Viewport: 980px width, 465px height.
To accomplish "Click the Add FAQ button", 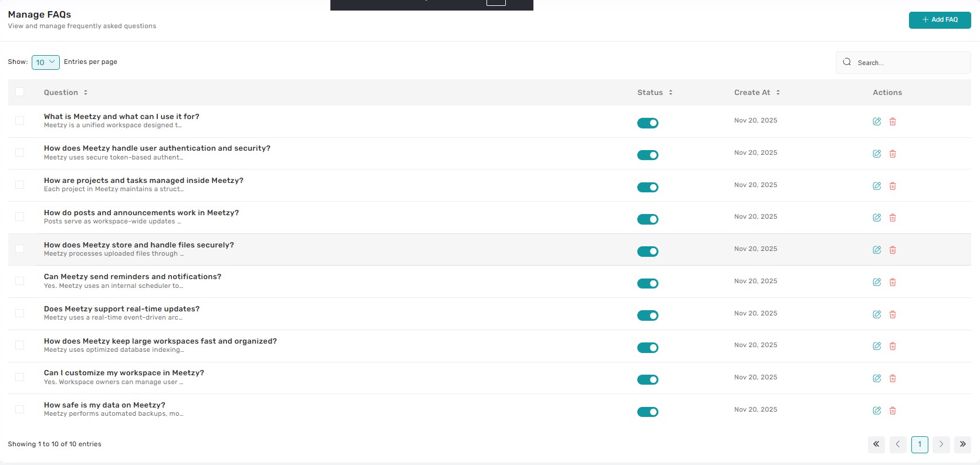I will (940, 20).
